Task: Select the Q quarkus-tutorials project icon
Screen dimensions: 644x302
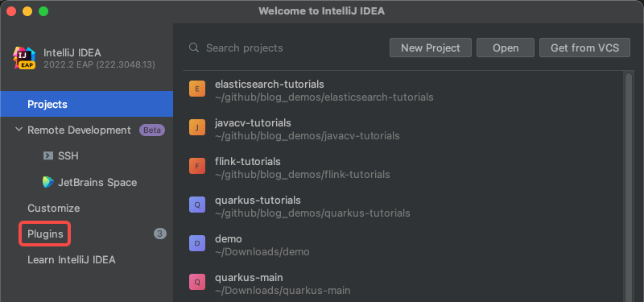Action: (x=197, y=205)
